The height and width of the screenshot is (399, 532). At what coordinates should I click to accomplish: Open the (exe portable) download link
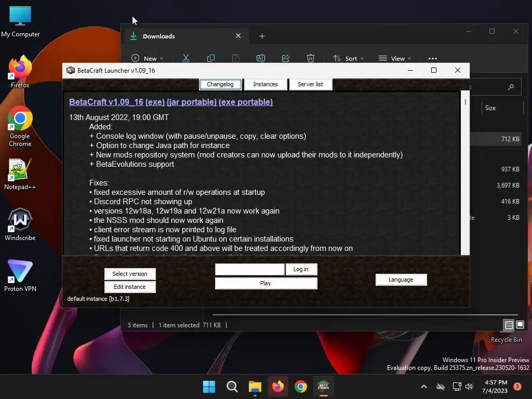point(246,102)
